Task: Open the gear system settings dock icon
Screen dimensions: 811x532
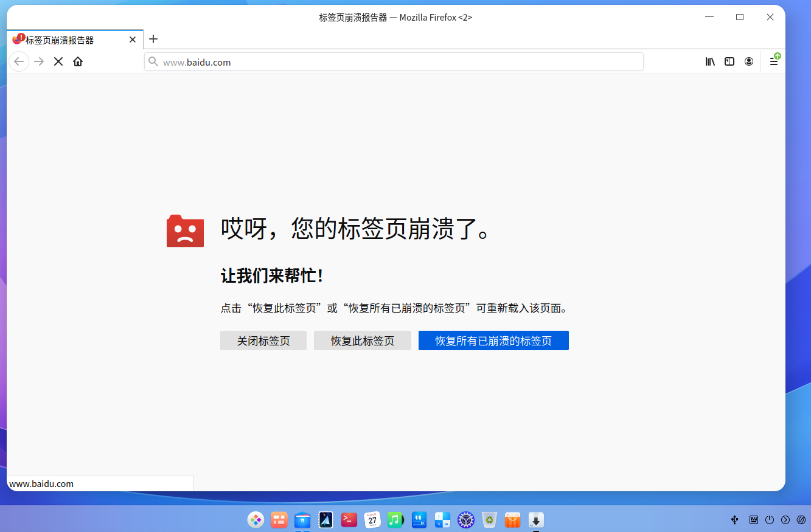Action: tap(466, 520)
